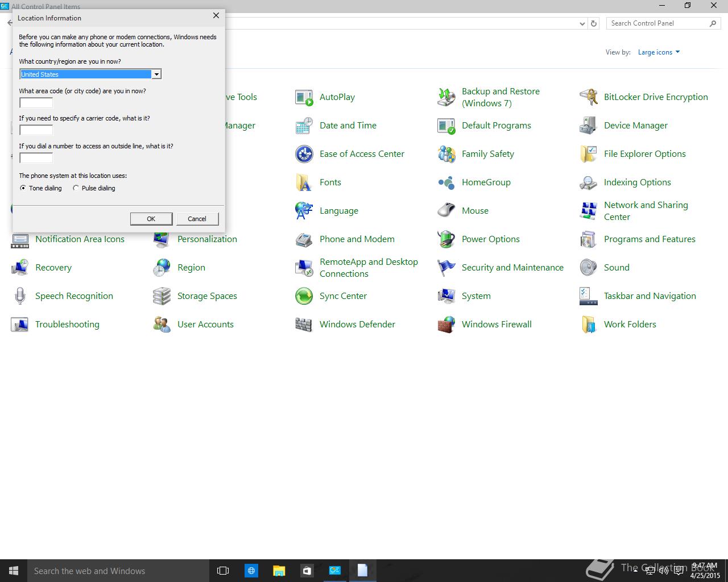
Task: Click the outside line number input field
Action: pyautogui.click(x=36, y=158)
